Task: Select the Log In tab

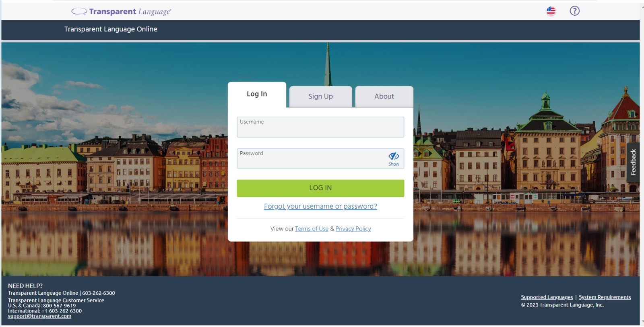Action: [x=257, y=94]
